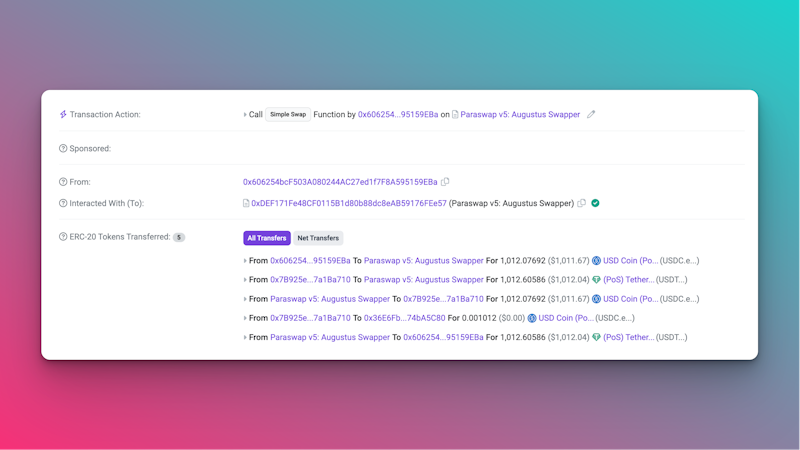Copy the Interacted With contract address
The image size is (800, 450).
point(581,203)
